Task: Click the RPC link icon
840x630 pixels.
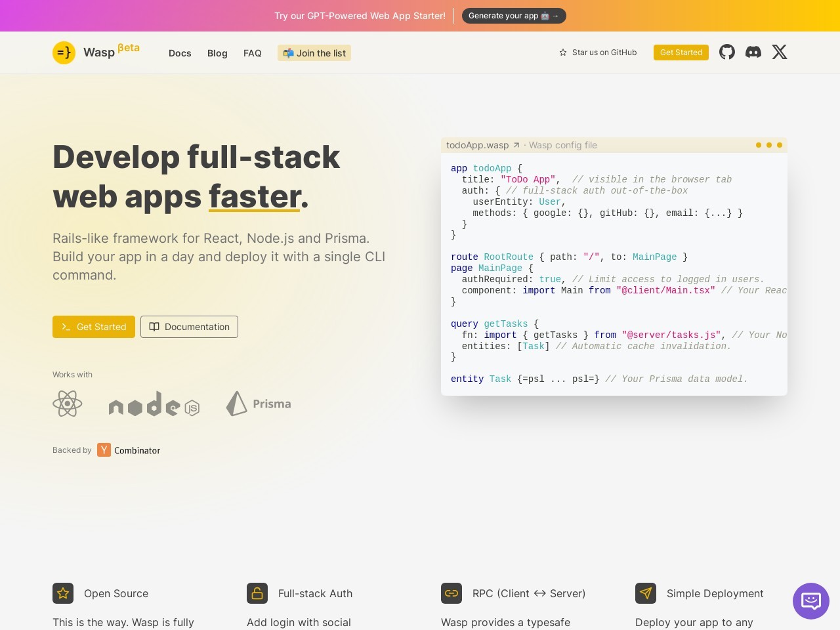Action: pos(451,593)
